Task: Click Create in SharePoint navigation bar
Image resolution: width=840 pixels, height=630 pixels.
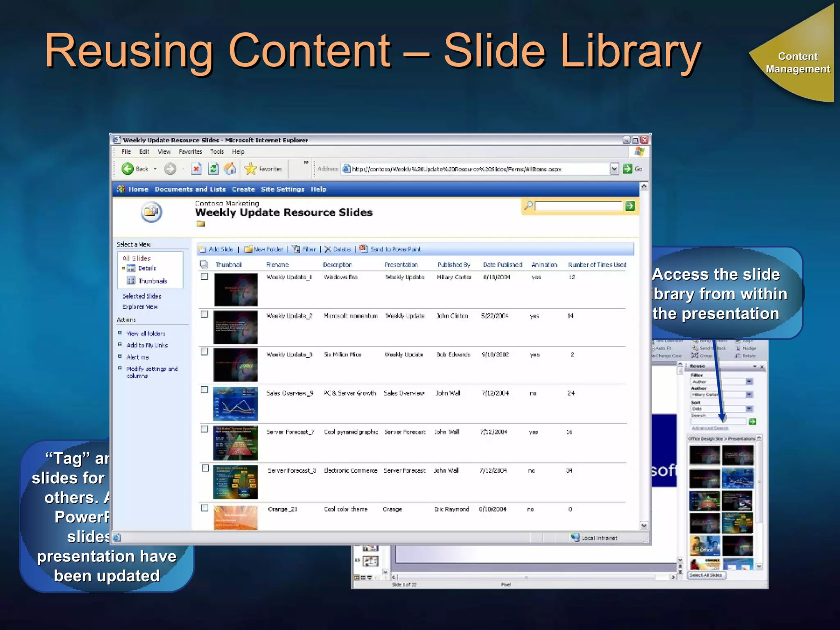Action: (243, 189)
